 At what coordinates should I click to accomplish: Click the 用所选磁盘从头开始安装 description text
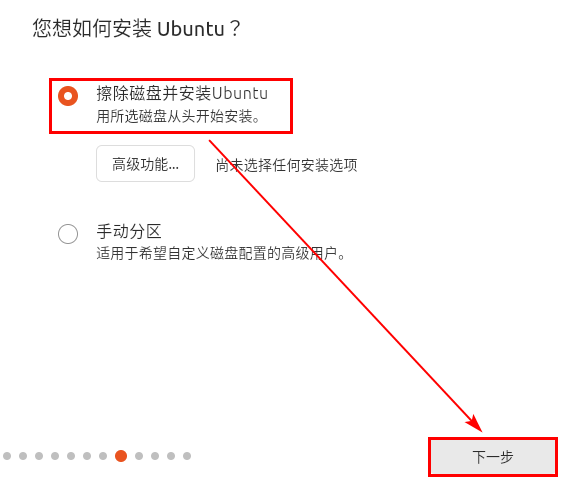click(x=178, y=117)
